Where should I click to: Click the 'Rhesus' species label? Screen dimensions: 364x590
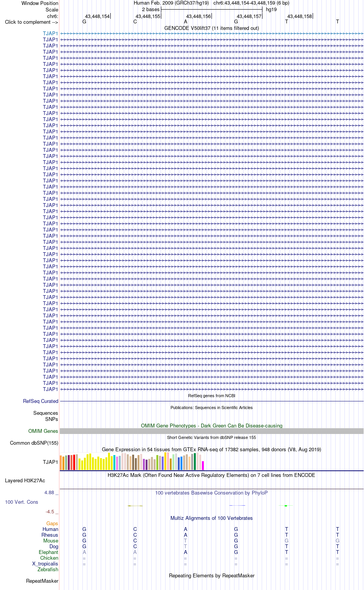(50, 535)
